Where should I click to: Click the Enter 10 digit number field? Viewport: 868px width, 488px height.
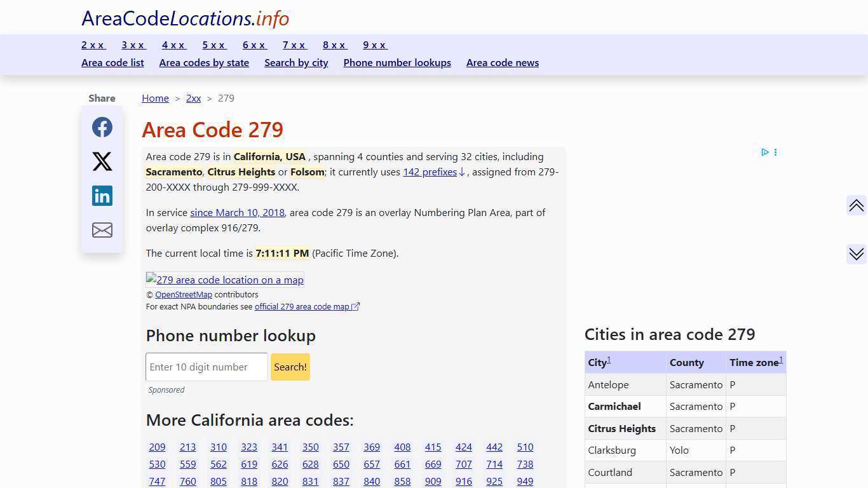(x=206, y=367)
